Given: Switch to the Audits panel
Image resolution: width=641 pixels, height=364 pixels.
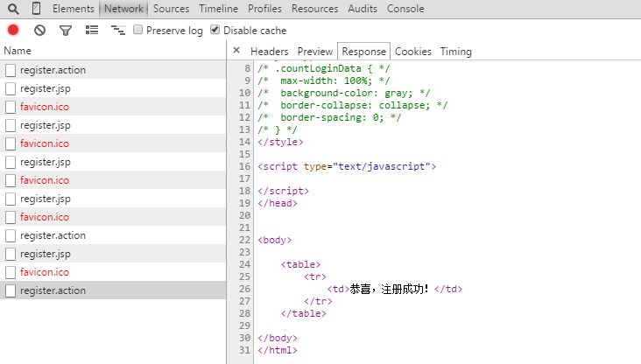Looking at the screenshot, I should [363, 9].
